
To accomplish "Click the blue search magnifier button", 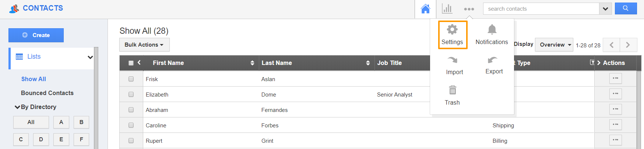I will 626,8.
